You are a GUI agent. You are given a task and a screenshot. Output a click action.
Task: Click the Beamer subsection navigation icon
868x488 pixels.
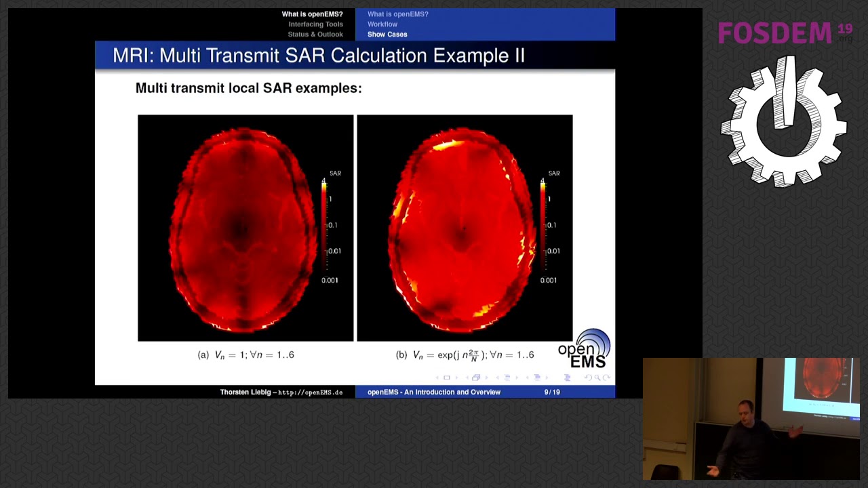(x=507, y=378)
